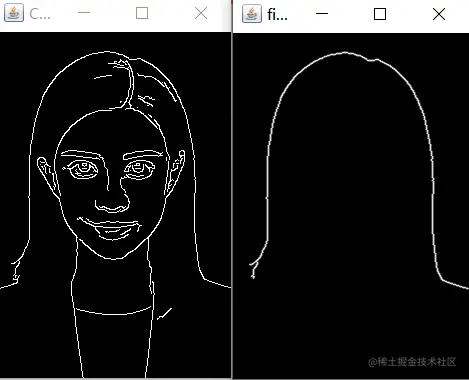Click the left window title starting with "C..."
469x380 pixels.
[x=40, y=14]
